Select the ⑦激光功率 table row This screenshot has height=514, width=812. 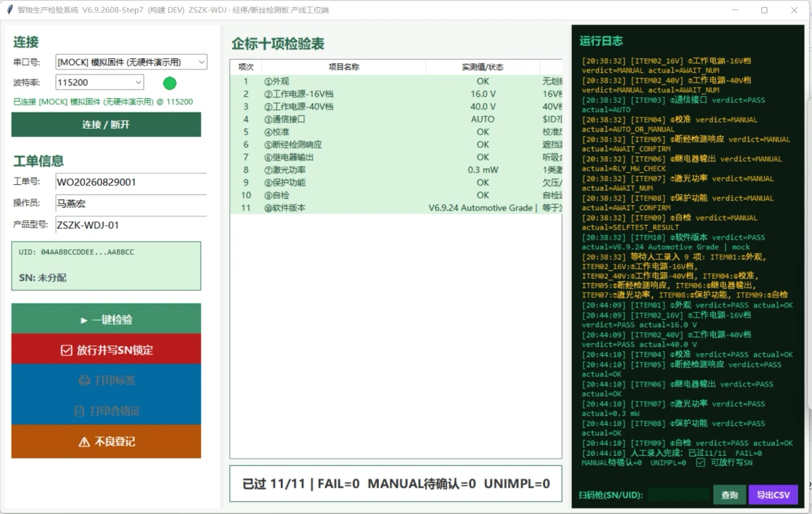tap(396, 170)
